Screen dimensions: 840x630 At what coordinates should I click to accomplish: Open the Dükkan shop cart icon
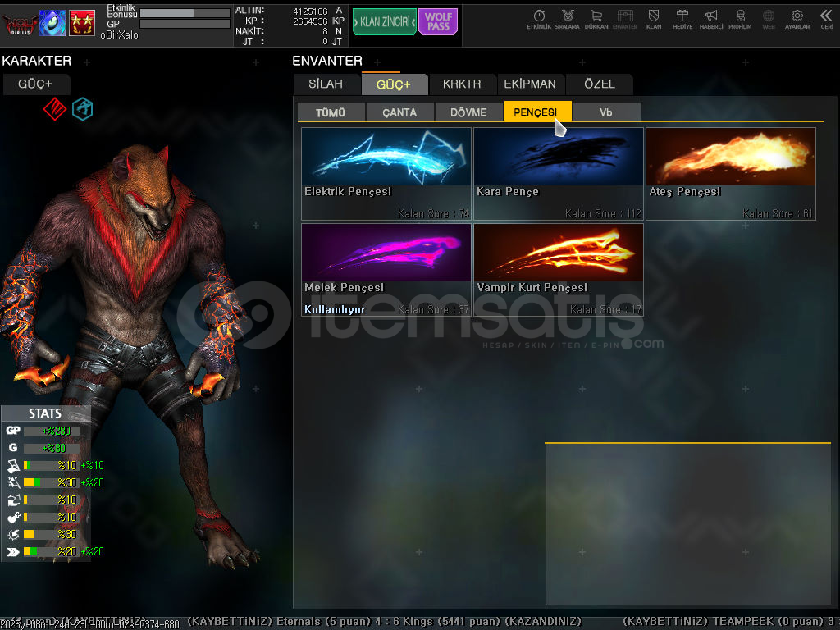(596, 20)
